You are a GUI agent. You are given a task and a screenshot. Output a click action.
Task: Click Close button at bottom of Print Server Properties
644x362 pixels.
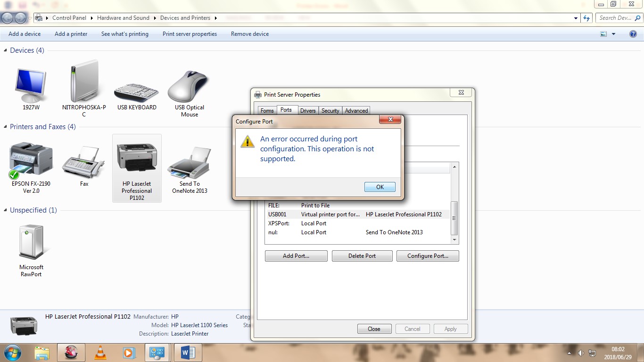coord(374,329)
